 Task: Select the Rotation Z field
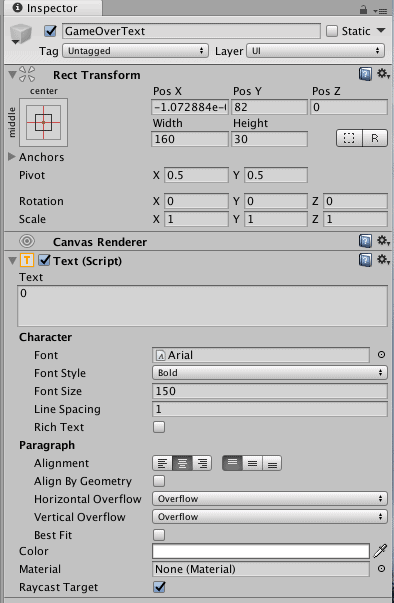click(355, 202)
